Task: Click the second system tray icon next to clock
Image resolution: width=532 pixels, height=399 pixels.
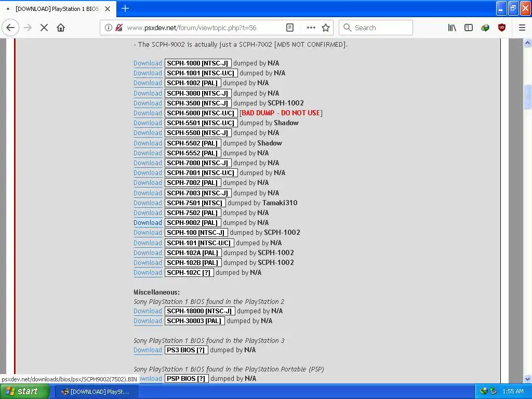Action: [x=494, y=391]
